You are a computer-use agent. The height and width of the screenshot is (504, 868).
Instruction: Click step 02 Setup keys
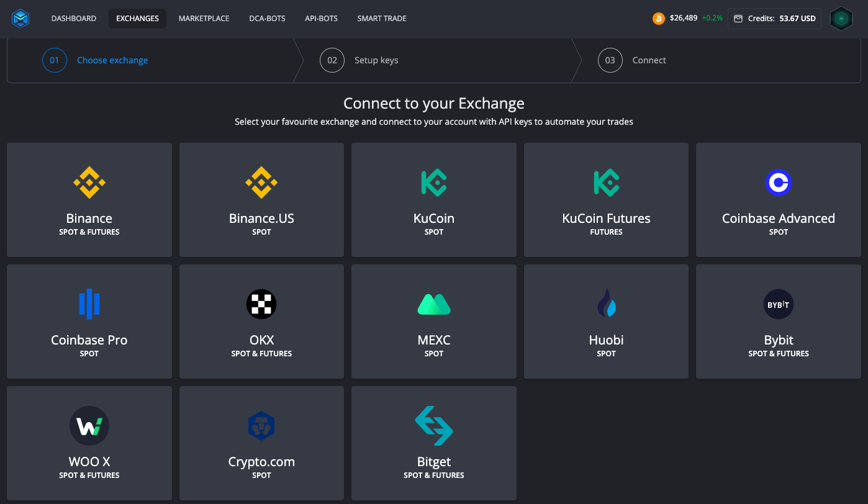[359, 60]
